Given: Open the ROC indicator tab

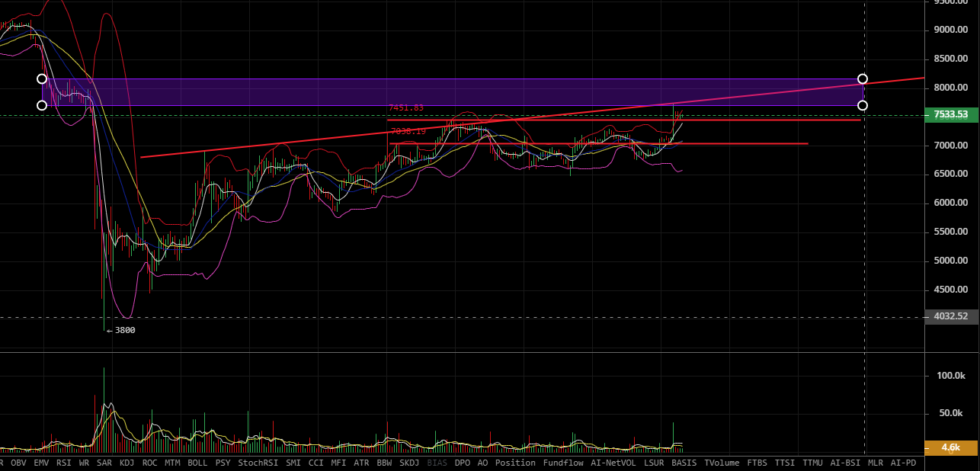Looking at the screenshot, I should tap(150, 463).
